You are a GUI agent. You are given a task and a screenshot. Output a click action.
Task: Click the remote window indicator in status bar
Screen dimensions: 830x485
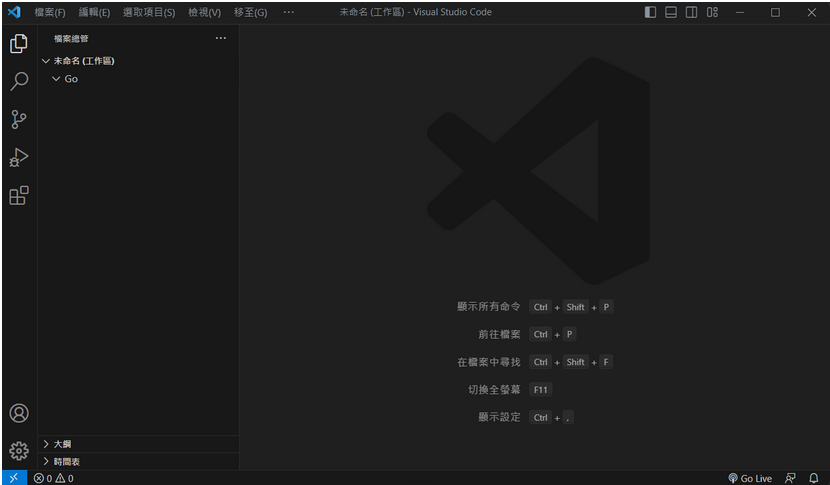[x=14, y=478]
